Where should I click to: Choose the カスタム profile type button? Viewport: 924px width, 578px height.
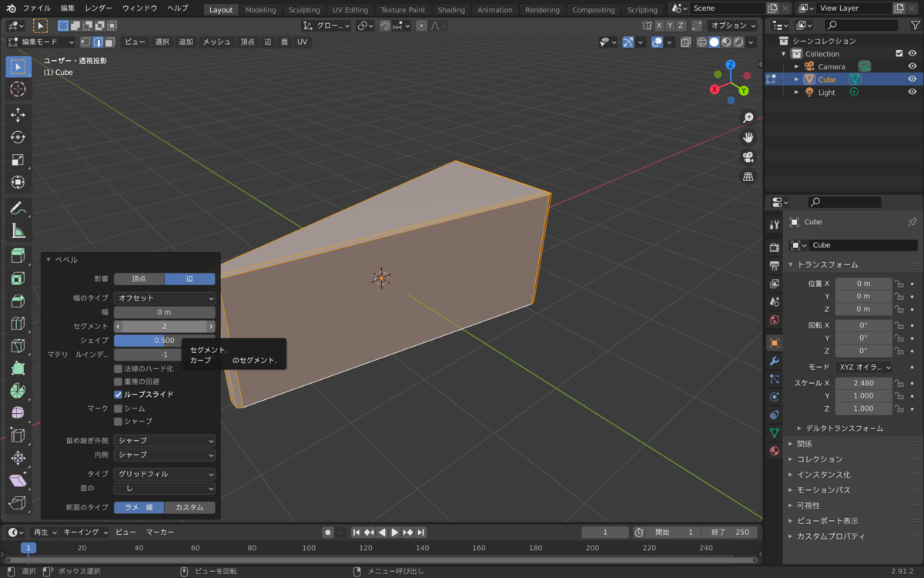pos(189,507)
